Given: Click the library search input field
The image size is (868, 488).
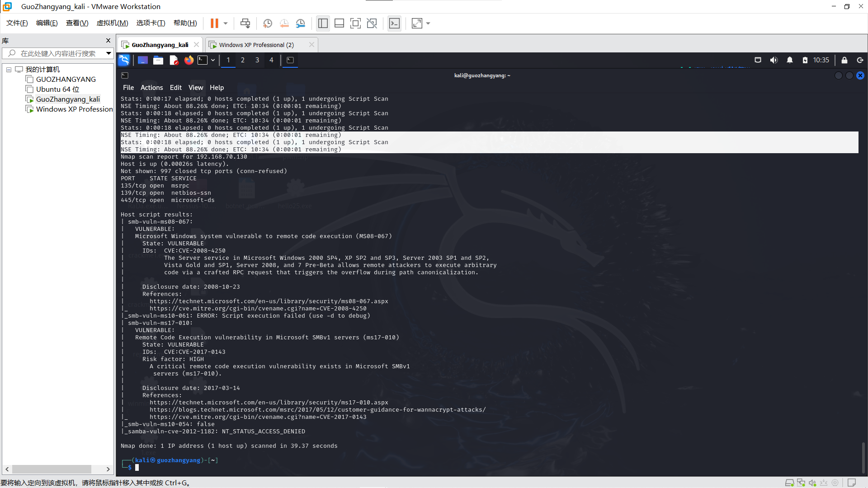Looking at the screenshot, I should click(58, 53).
